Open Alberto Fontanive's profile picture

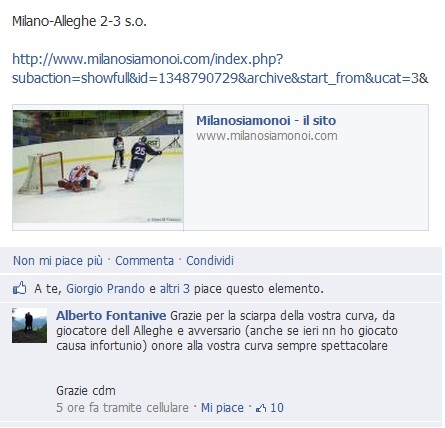(x=29, y=325)
